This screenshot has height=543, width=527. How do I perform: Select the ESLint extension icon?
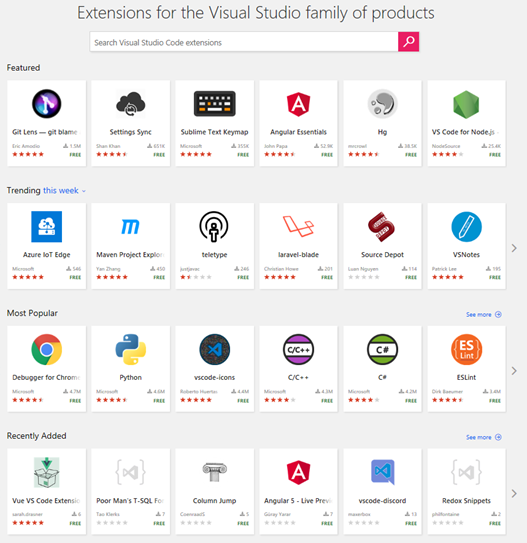pos(466,349)
